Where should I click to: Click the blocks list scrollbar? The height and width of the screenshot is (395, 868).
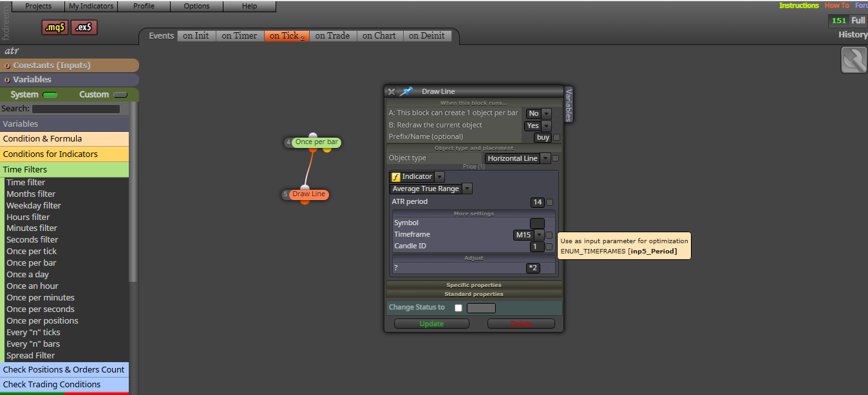[x=133, y=193]
